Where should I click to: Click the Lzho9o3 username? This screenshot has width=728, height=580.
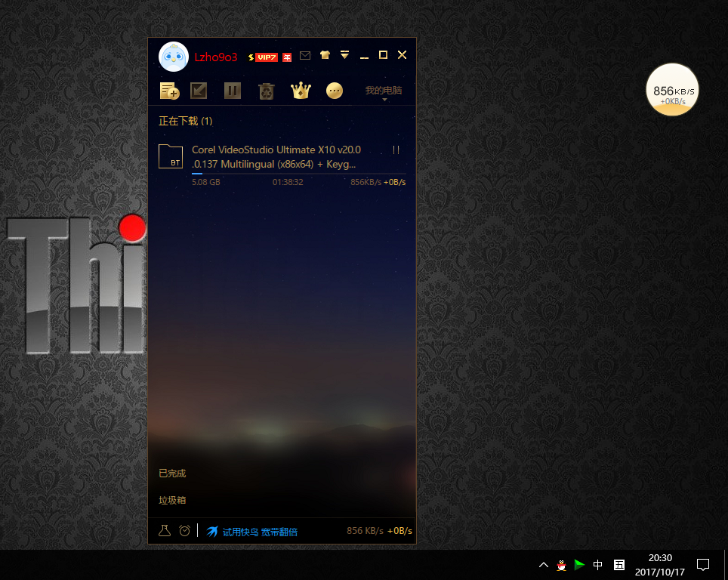(216, 57)
